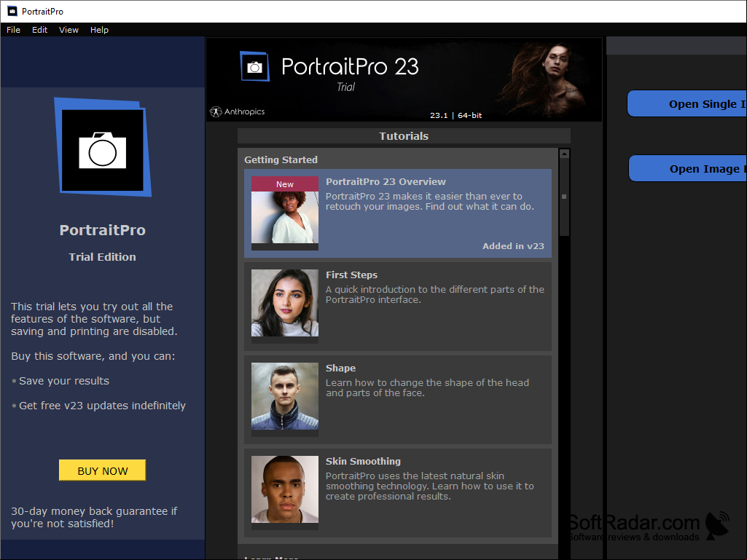Click the '23.1 | 64-bit' version text
The width and height of the screenshot is (747, 560).
(456, 115)
